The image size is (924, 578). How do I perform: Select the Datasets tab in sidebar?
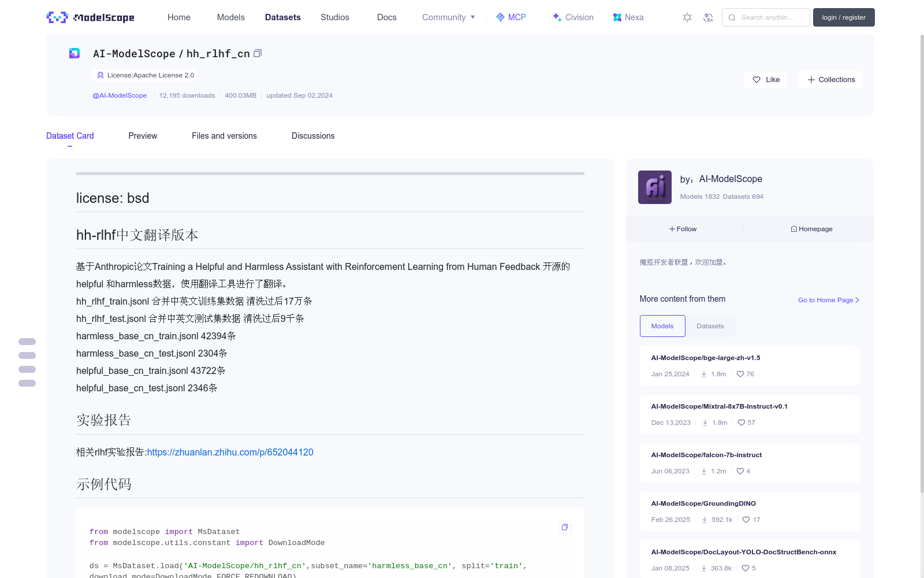tap(710, 326)
